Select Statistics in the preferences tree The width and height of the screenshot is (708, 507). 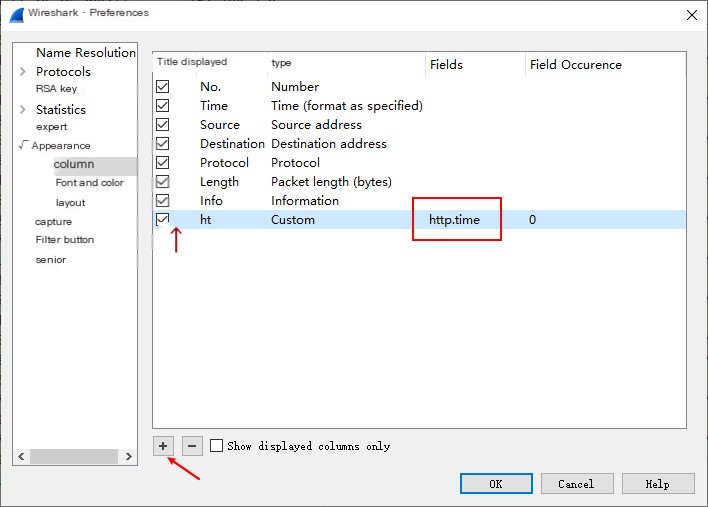(x=61, y=109)
